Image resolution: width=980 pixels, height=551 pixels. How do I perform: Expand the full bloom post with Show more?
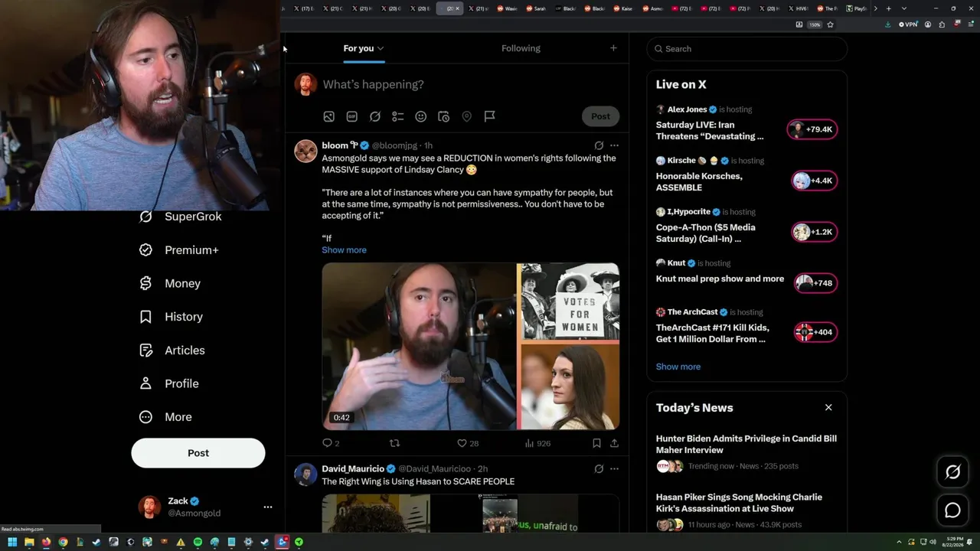coord(344,250)
